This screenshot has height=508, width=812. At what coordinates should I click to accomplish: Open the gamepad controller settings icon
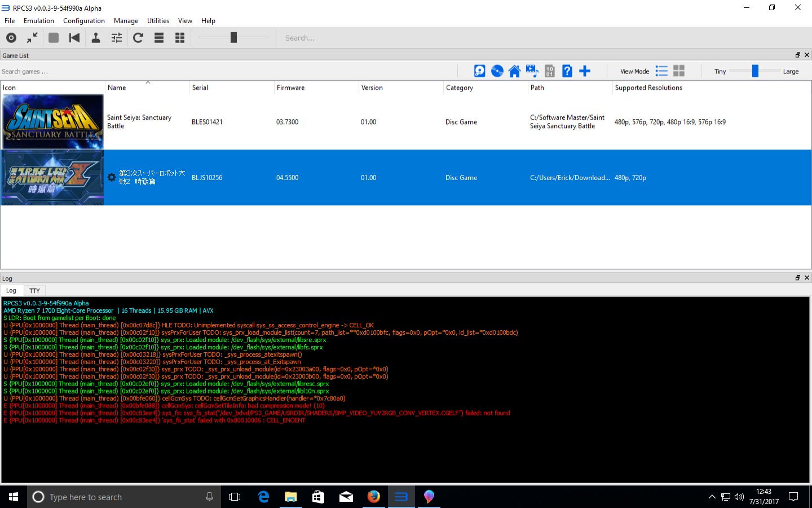point(96,38)
